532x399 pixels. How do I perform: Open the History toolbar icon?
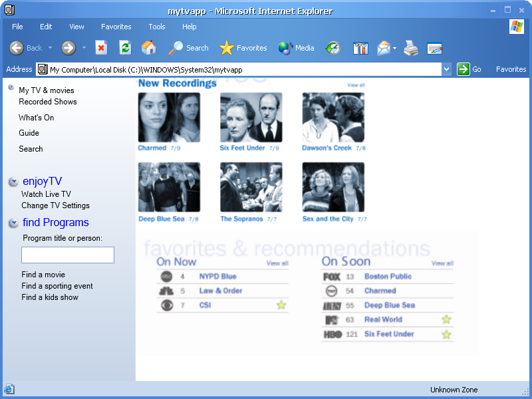(x=333, y=48)
